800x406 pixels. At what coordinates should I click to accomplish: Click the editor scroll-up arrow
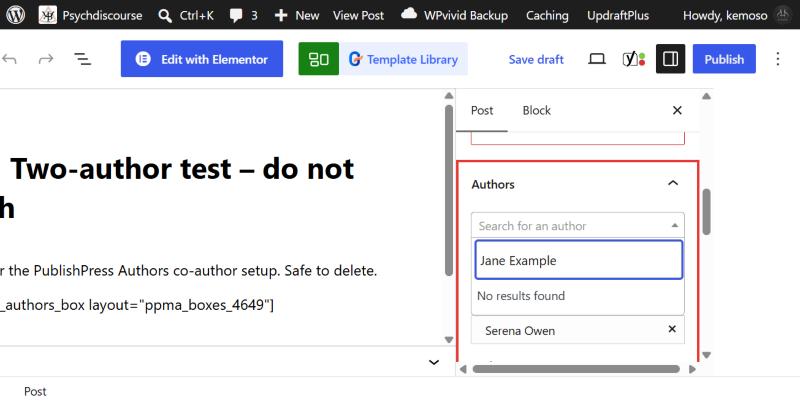tap(449, 96)
